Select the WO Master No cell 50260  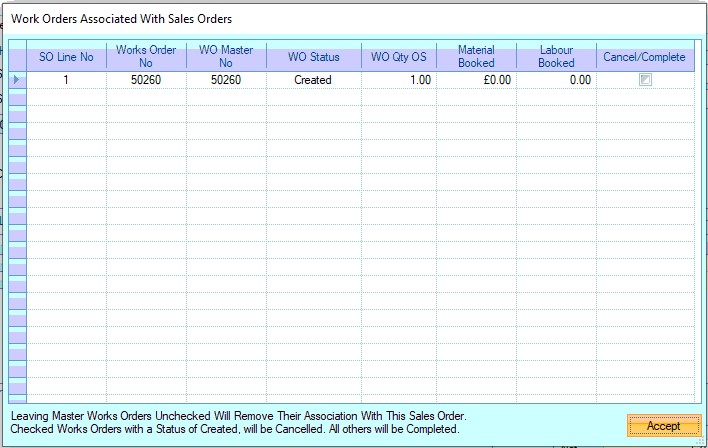coord(226,80)
